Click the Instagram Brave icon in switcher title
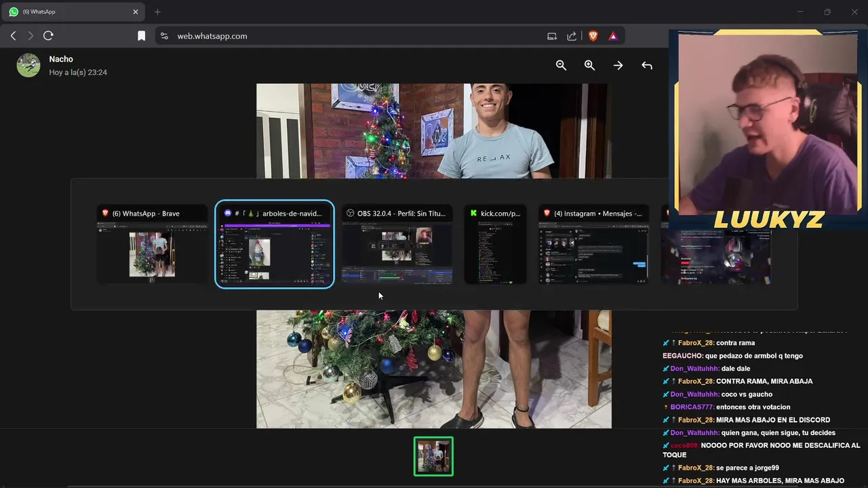868x488 pixels. pos(547,213)
